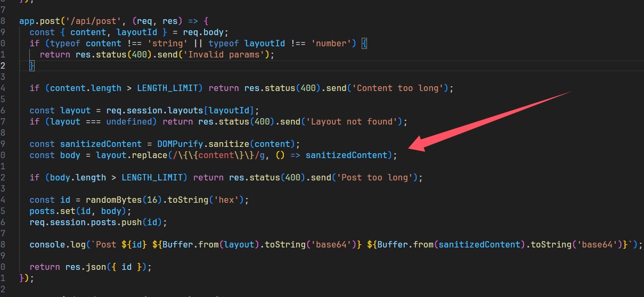
Task: Click the highlighted opening brace after 'number')
Action: pyautogui.click(x=364, y=44)
